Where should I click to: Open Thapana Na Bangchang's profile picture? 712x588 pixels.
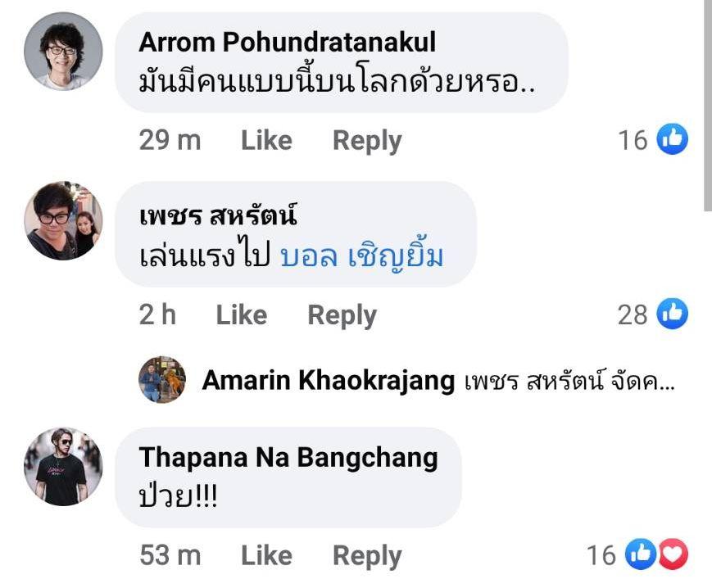coord(63,465)
